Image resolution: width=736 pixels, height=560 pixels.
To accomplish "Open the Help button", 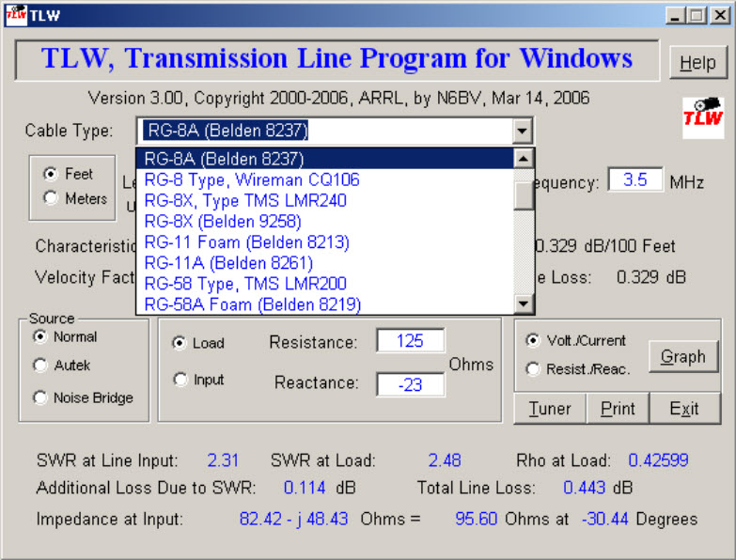I will (x=698, y=62).
